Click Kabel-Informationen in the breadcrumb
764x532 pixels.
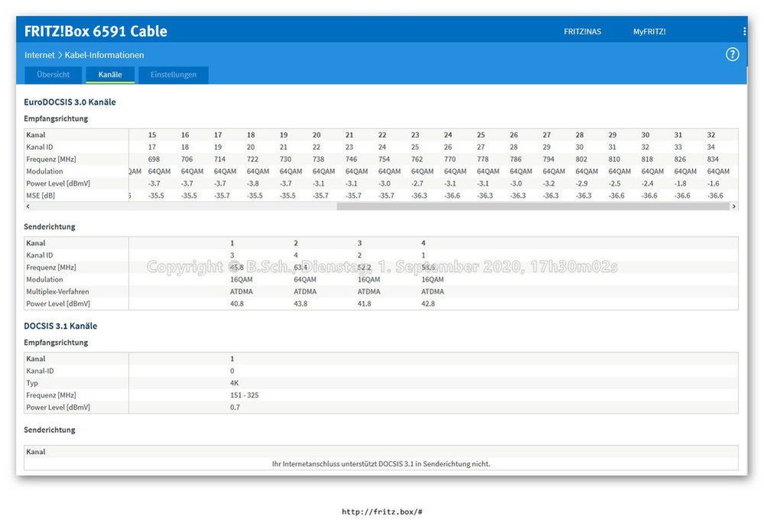[x=104, y=55]
